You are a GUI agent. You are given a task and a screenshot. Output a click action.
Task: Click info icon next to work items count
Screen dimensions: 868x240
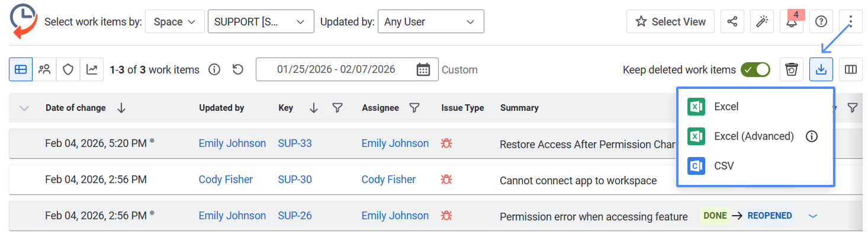click(215, 70)
